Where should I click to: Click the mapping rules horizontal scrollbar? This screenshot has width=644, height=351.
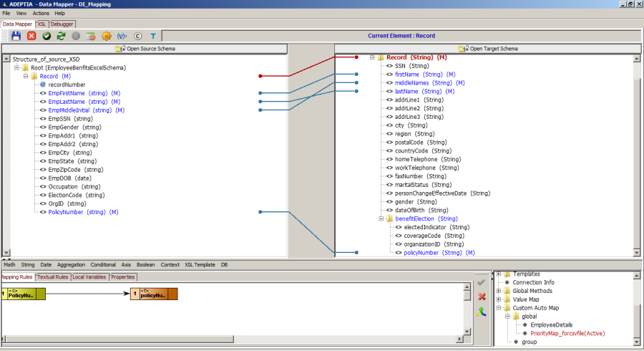pyautogui.click(x=119, y=339)
